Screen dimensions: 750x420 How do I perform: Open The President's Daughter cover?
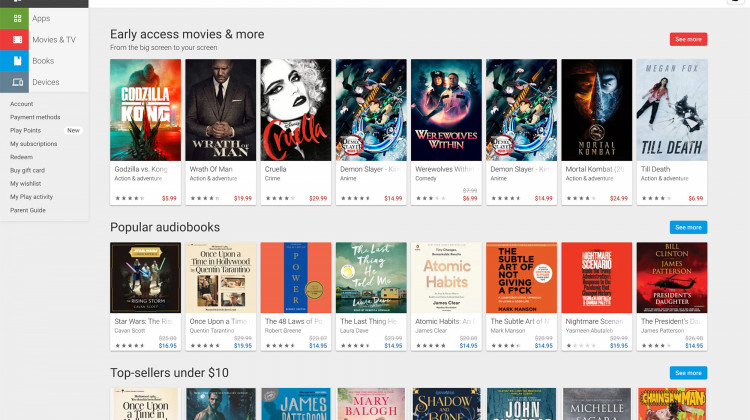pos(672,277)
